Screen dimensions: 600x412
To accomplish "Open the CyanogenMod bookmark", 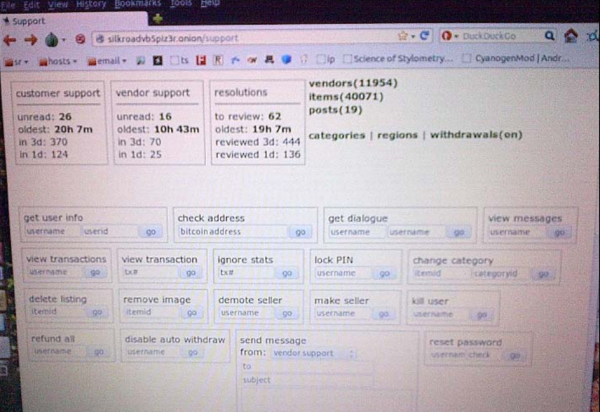I will pyautogui.click(x=517, y=59).
